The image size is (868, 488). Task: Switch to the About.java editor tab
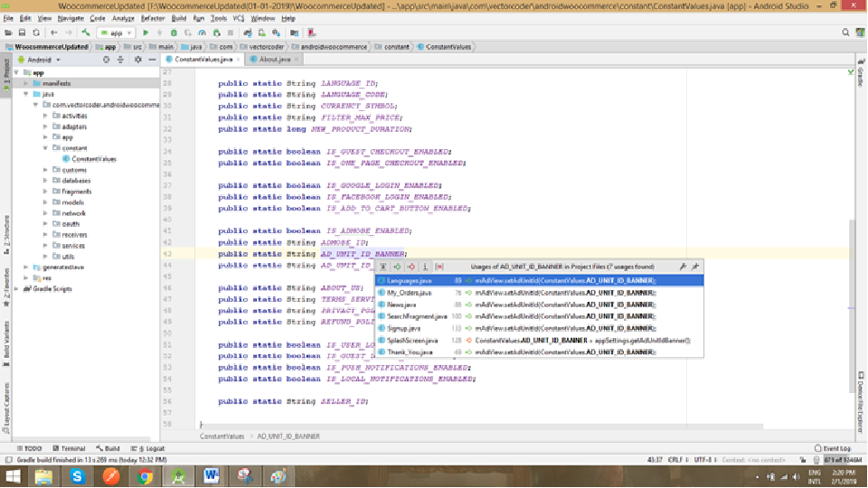[x=275, y=60]
